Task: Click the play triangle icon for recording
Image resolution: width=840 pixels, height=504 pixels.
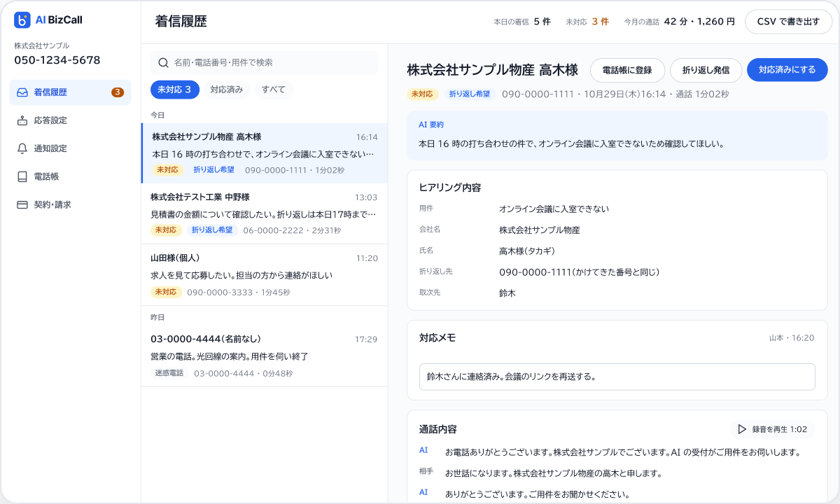Action: [x=742, y=429]
